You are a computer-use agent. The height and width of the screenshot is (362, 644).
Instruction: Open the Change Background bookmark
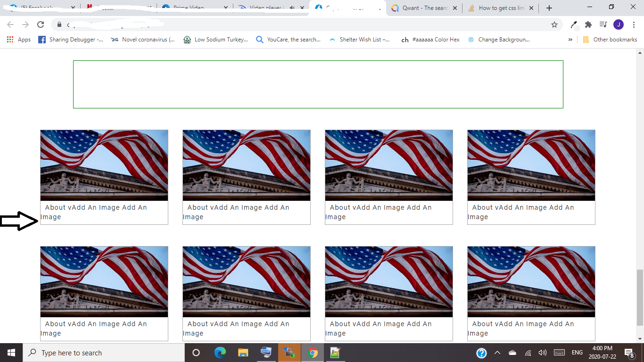point(499,40)
